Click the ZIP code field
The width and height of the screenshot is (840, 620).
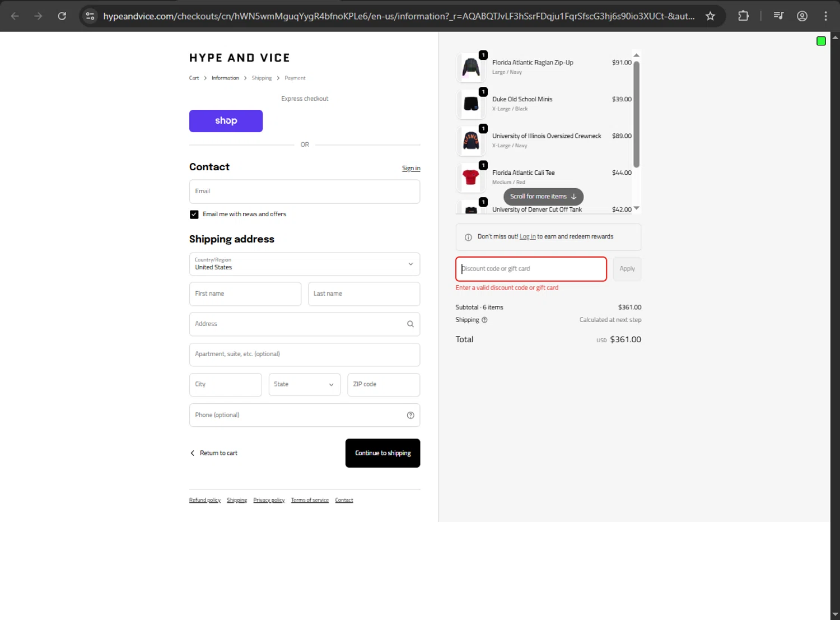(384, 384)
